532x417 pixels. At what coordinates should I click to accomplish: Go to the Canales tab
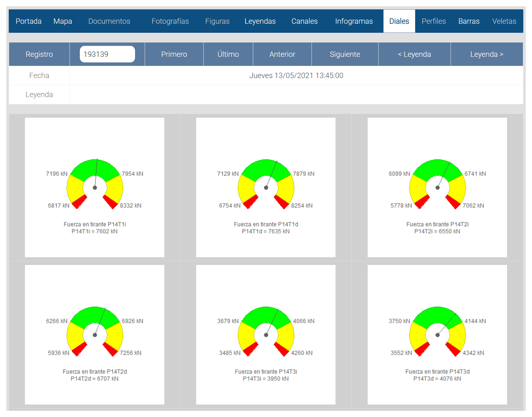[304, 21]
